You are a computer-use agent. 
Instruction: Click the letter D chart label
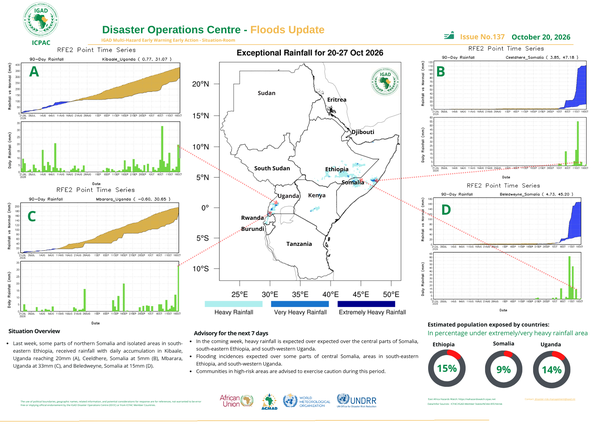446,210
